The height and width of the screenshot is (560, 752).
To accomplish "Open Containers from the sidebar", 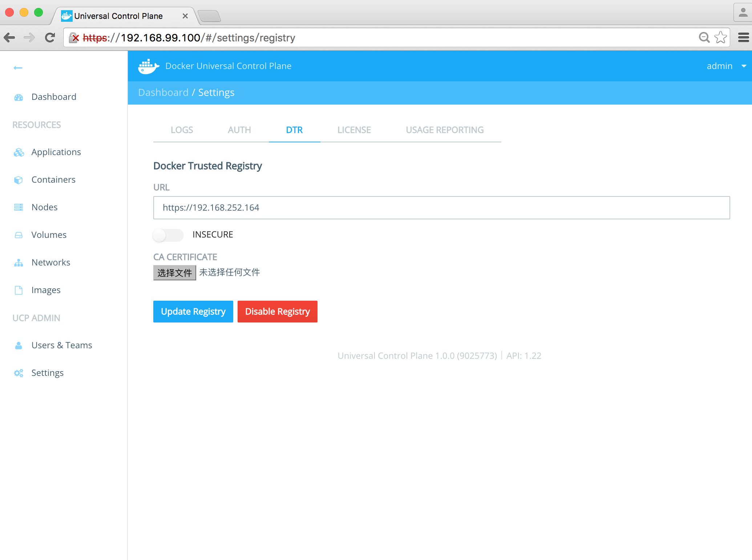I will [x=53, y=180].
